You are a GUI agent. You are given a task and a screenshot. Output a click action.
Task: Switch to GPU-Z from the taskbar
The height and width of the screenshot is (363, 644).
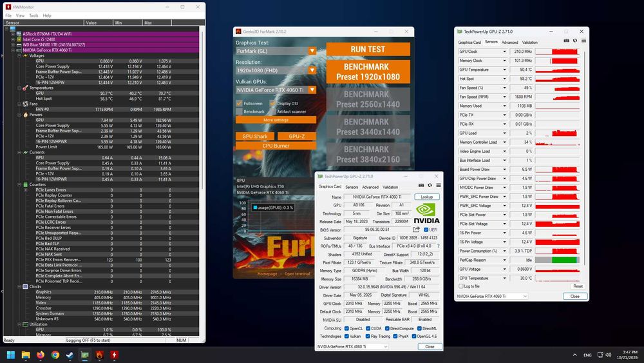[x=84, y=355]
